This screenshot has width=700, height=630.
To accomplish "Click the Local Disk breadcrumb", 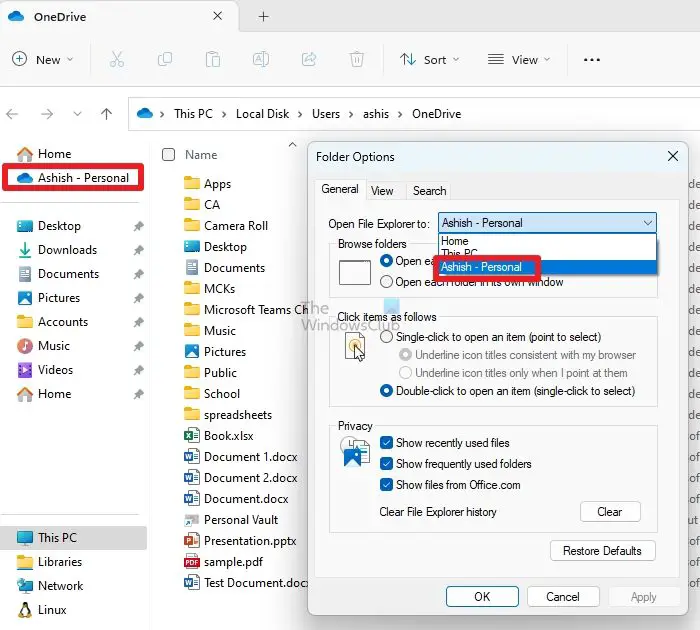I will coord(262,114).
